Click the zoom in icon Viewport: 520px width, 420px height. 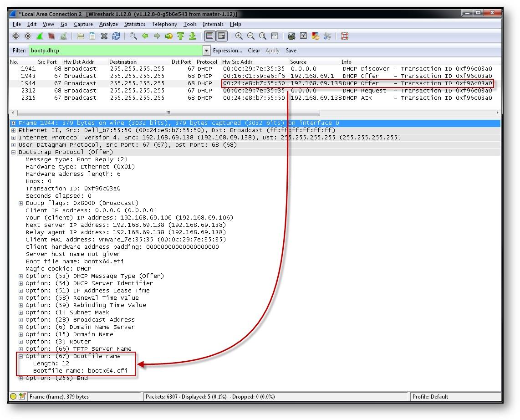(239, 36)
